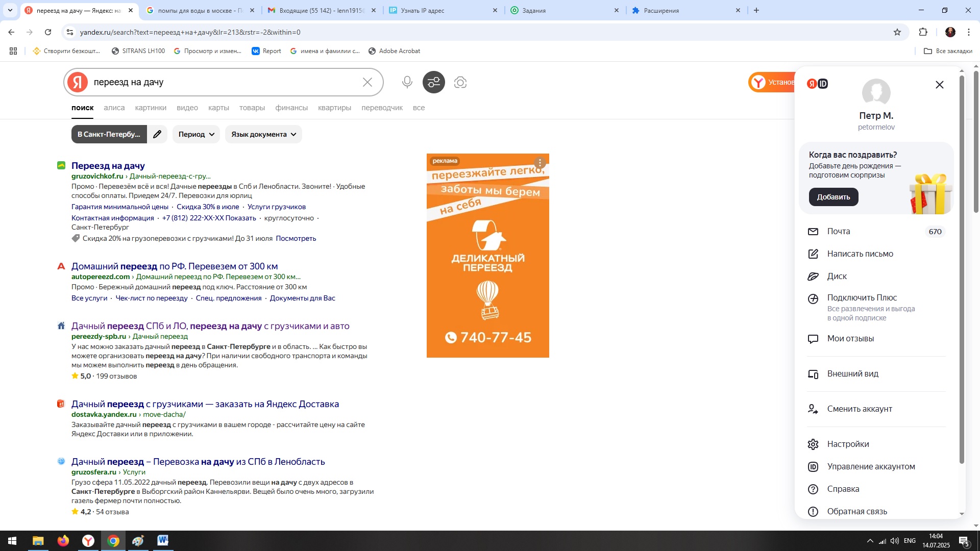980x551 pixels.
Task: Open the pereezdy-spb.ru Дачный переезд result
Action: [210, 326]
